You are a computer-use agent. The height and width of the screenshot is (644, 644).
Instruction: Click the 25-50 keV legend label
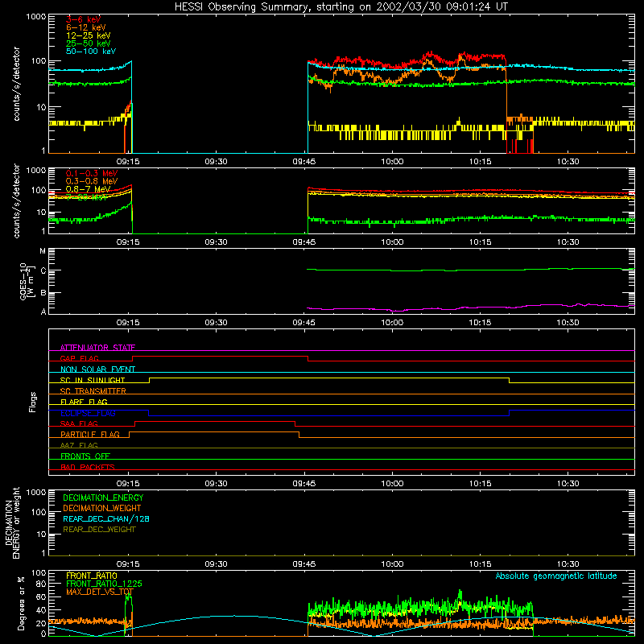point(89,43)
